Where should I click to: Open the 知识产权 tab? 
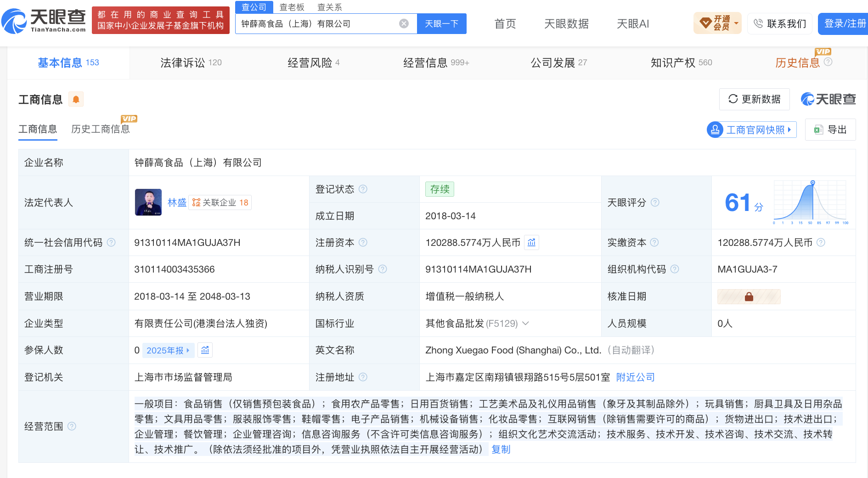tap(681, 63)
